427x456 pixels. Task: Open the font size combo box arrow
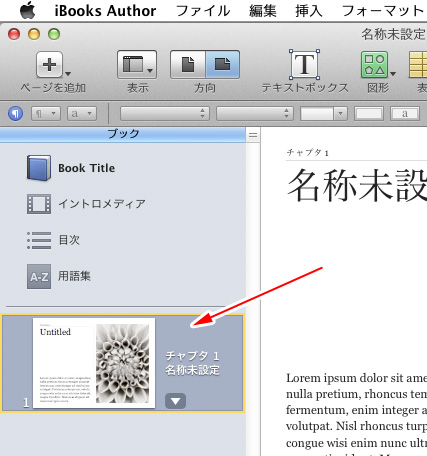coord(340,114)
